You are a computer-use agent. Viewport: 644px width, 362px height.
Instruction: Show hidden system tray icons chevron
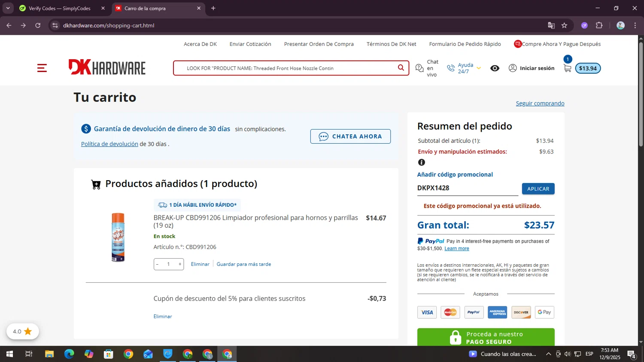(548, 354)
